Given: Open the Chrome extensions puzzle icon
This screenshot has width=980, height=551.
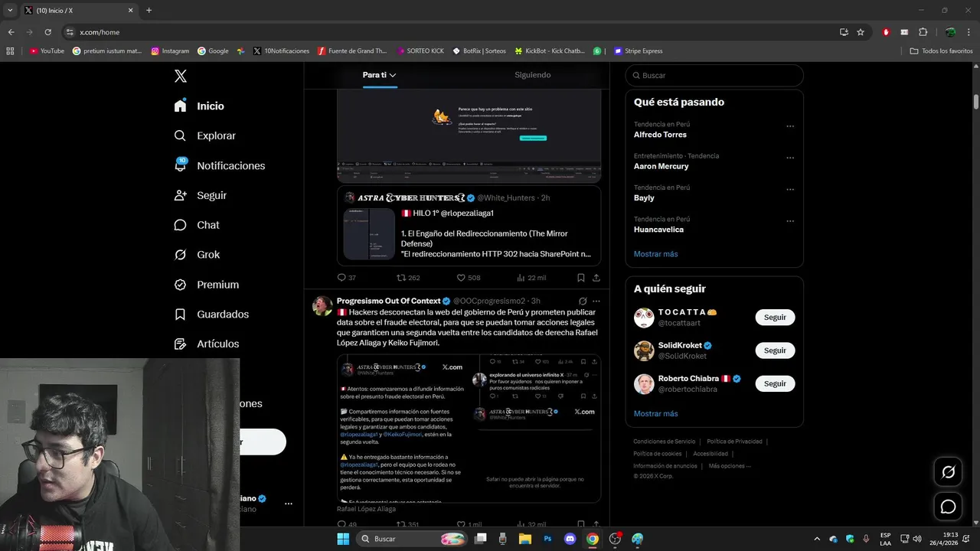Looking at the screenshot, I should [923, 32].
